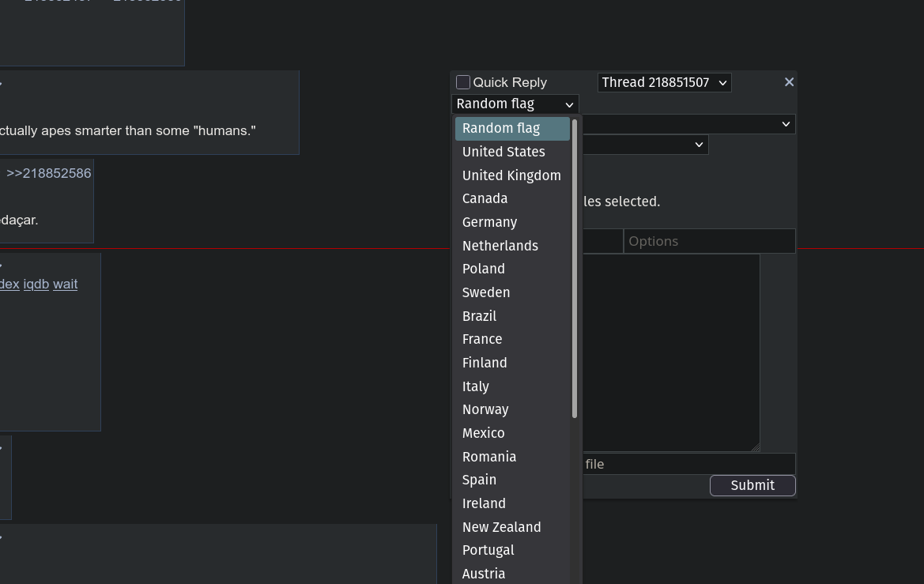Choose Finland from the dropdown list

click(x=512, y=363)
